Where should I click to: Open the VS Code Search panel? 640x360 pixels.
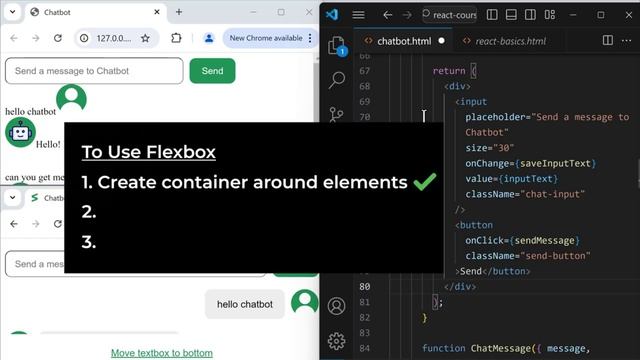point(337,80)
